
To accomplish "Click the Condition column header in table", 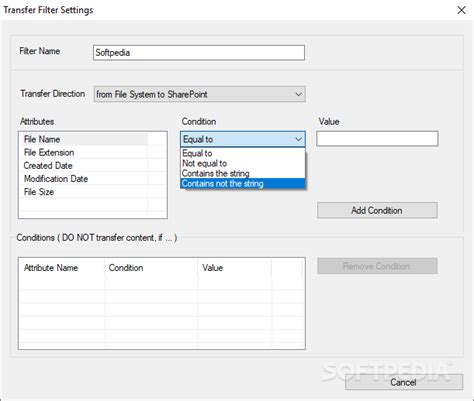I will 151,268.
